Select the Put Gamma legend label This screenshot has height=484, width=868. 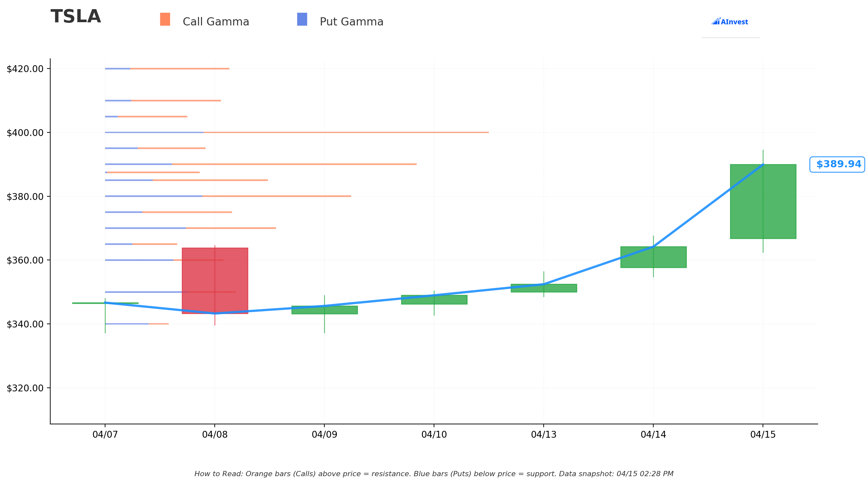click(x=351, y=22)
